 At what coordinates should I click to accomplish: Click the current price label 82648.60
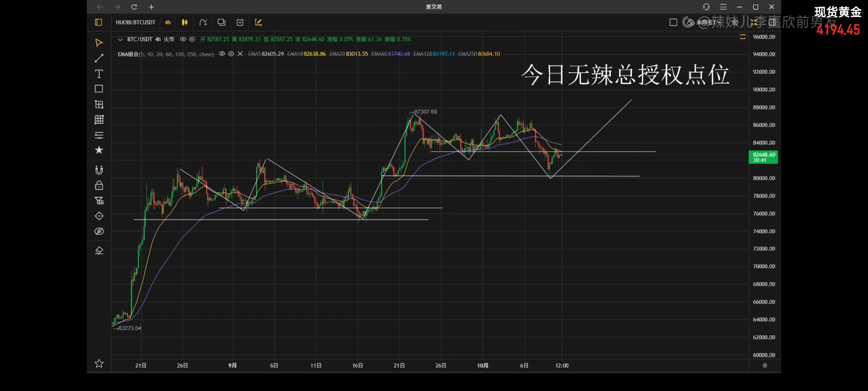click(763, 157)
